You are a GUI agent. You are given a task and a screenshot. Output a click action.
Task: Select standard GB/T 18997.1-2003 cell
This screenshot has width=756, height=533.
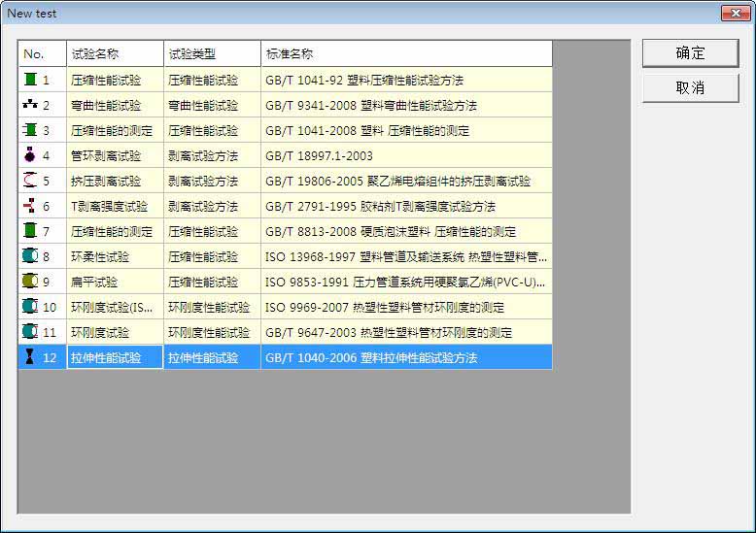pyautogui.click(x=406, y=156)
